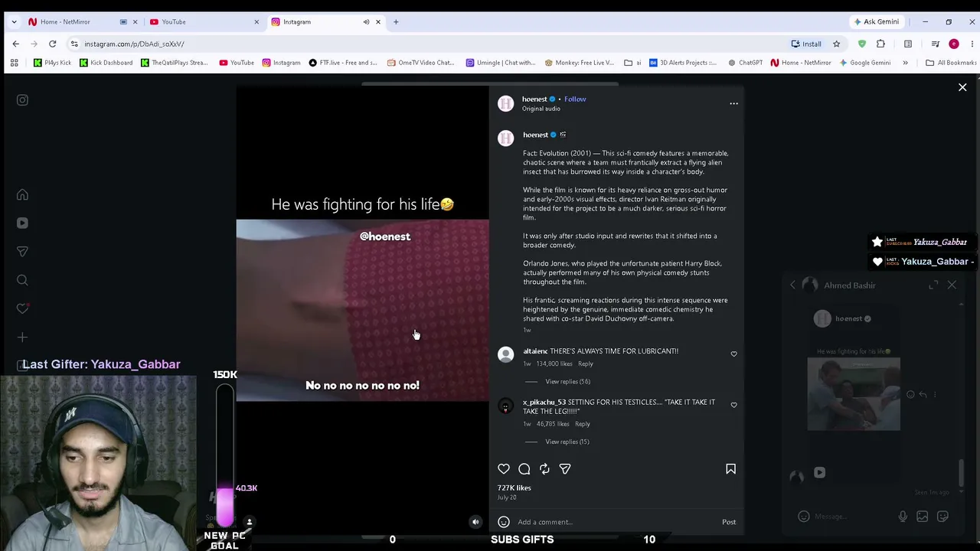Viewport: 980px width, 551px height.
Task: Click the Instagram logo in the sidebar
Action: [22, 99]
